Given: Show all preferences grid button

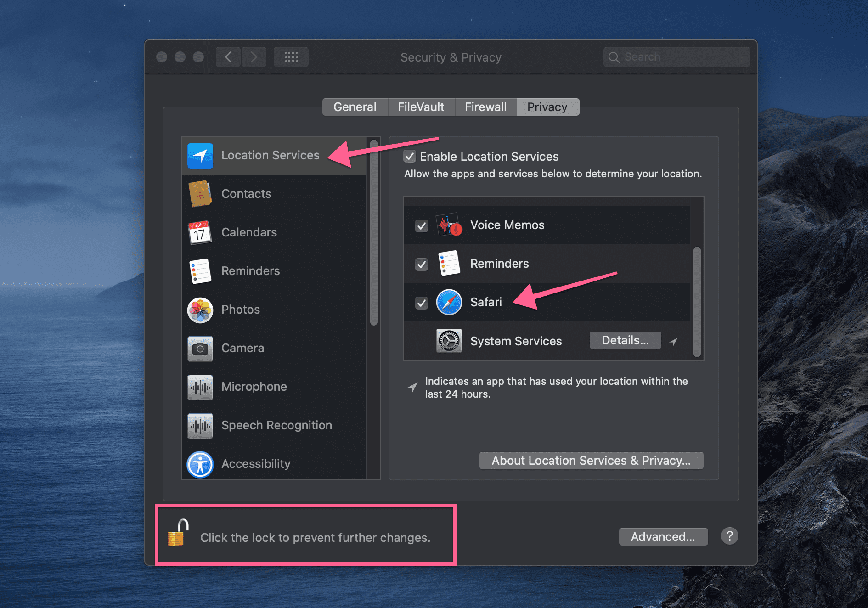Looking at the screenshot, I should (x=291, y=57).
